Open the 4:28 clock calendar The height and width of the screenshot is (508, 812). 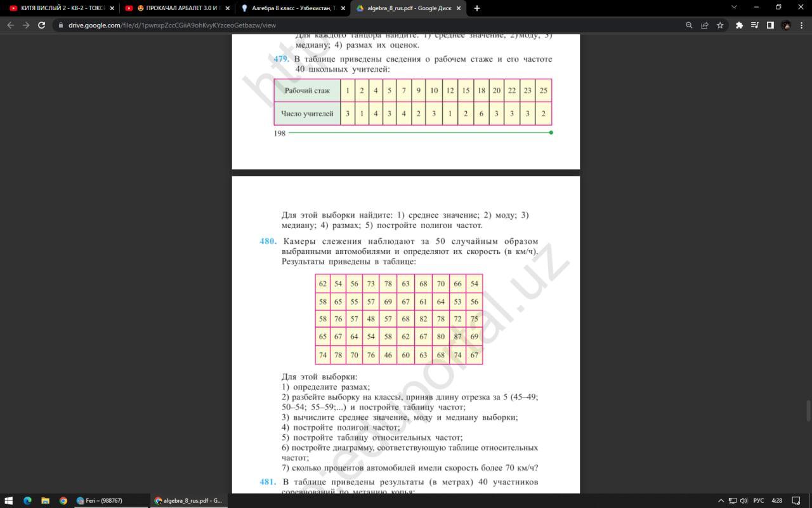[776, 500]
